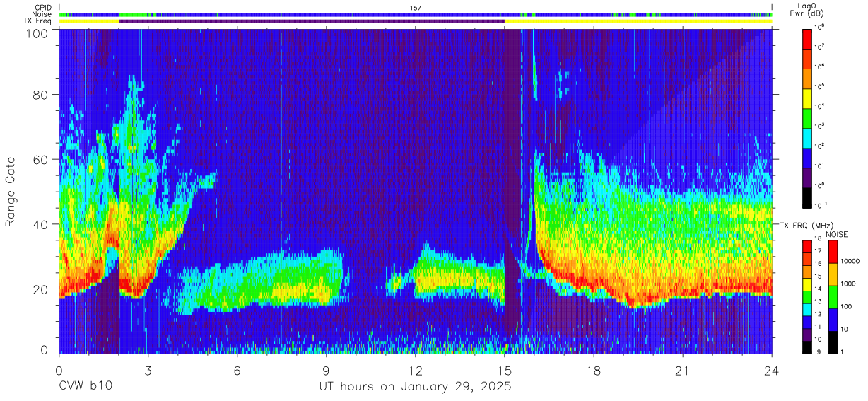Click the CVW b10 radar label
This screenshot has width=868, height=401.
86,386
